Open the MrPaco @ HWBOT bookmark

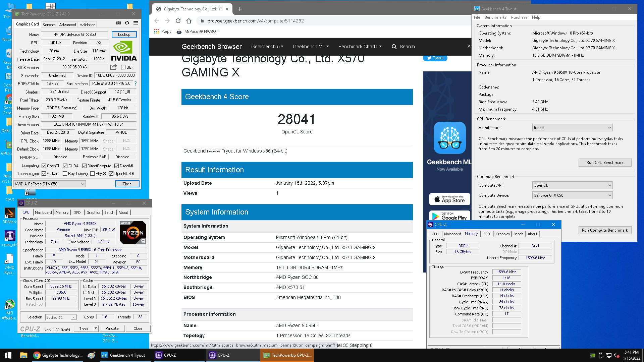pyautogui.click(x=197, y=32)
